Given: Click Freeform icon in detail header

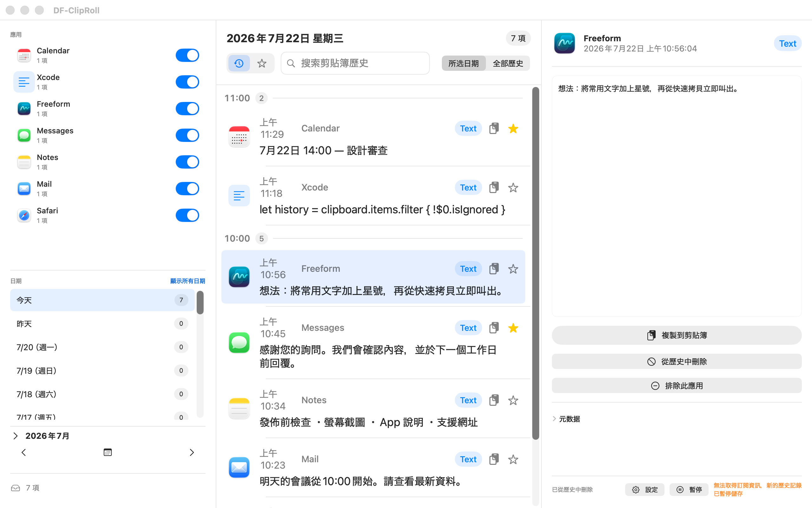Looking at the screenshot, I should pos(564,43).
